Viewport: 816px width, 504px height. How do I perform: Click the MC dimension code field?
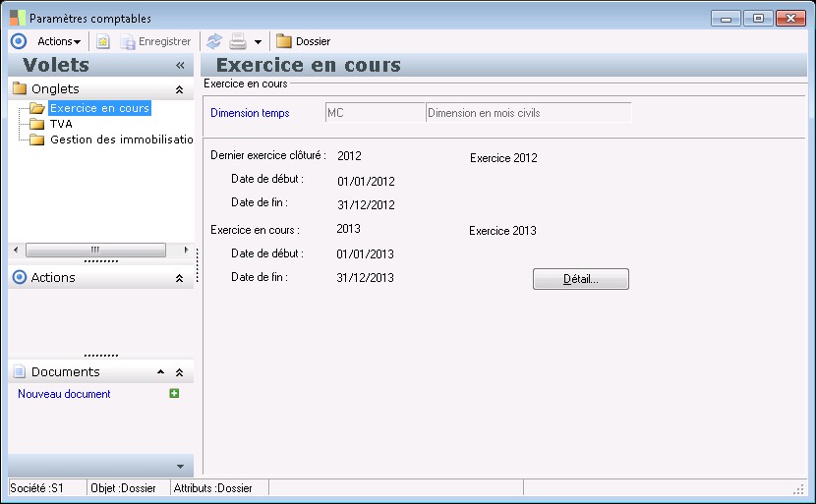point(376,112)
